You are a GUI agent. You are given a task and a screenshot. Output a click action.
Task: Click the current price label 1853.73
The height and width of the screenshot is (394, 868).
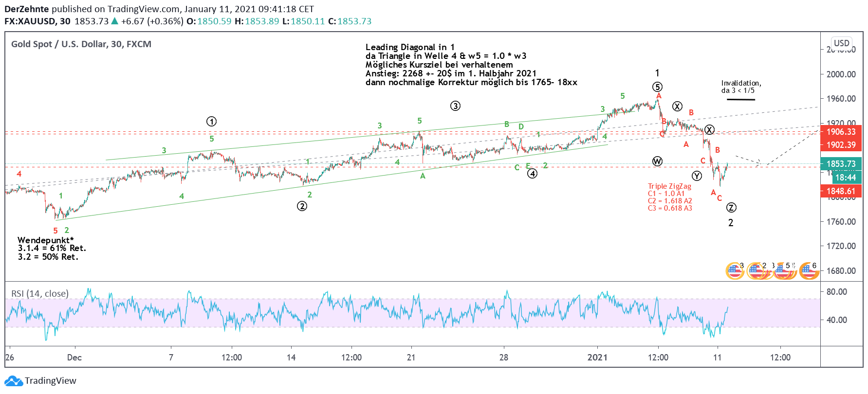[x=841, y=164]
